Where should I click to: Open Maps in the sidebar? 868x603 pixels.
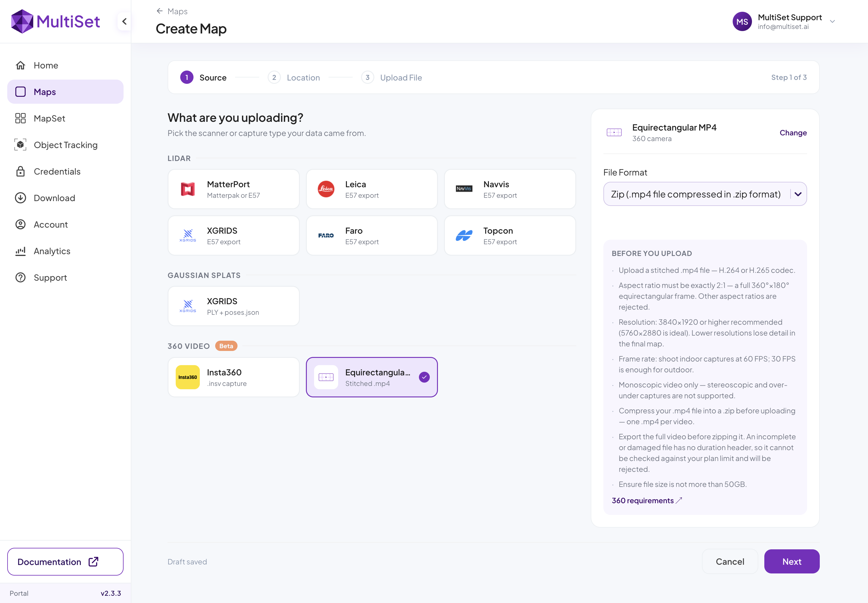pyautogui.click(x=65, y=92)
